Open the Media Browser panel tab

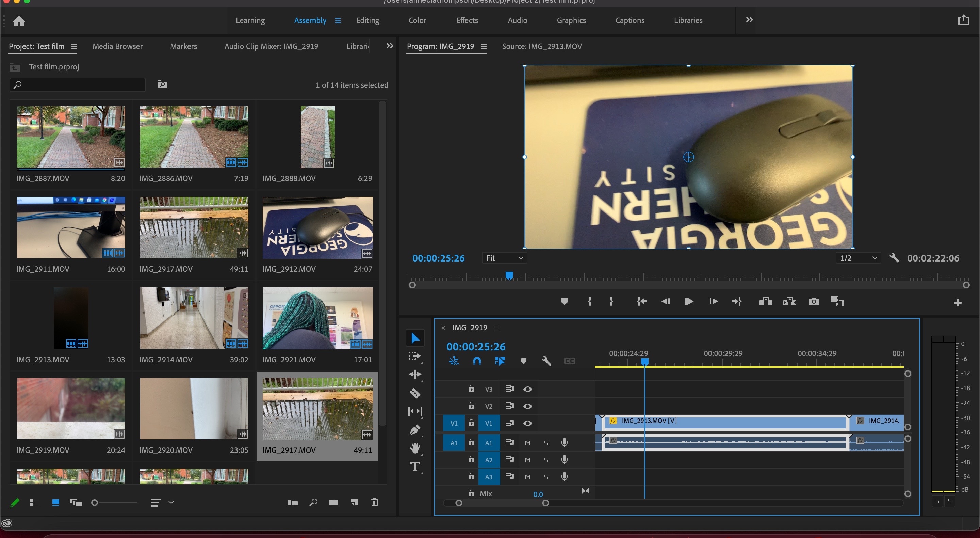pyautogui.click(x=117, y=46)
